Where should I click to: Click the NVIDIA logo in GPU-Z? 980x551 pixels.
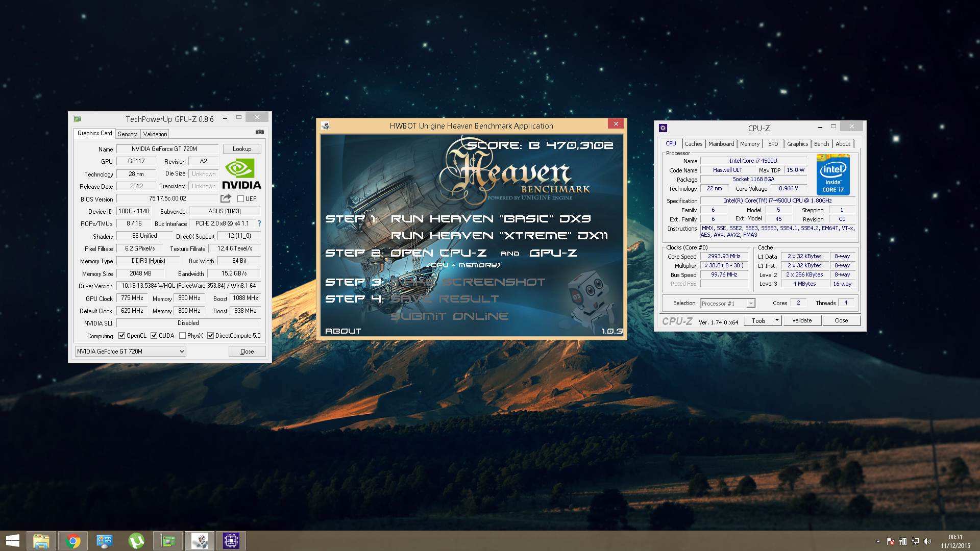tap(242, 174)
